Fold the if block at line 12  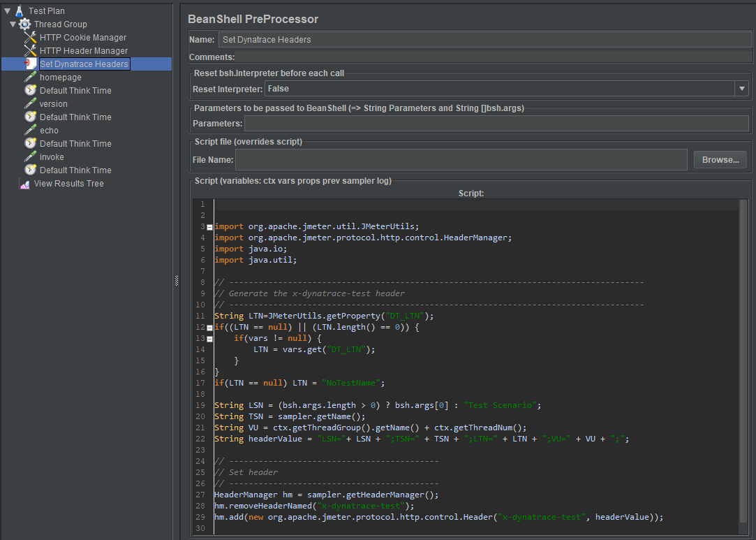(x=209, y=328)
